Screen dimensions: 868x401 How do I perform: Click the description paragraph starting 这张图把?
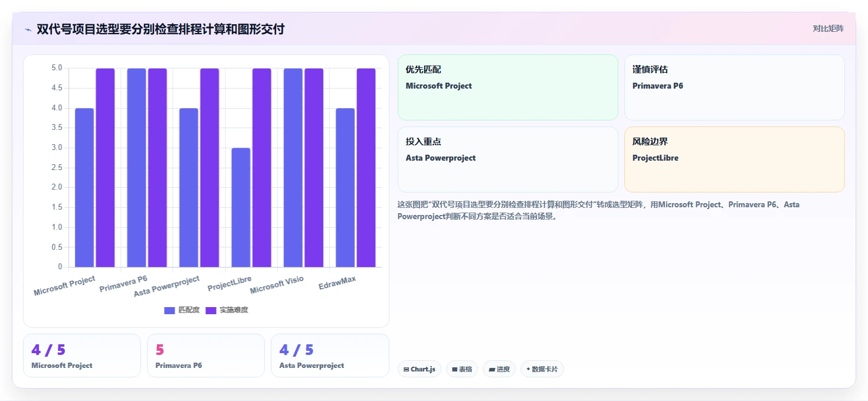(x=598, y=210)
